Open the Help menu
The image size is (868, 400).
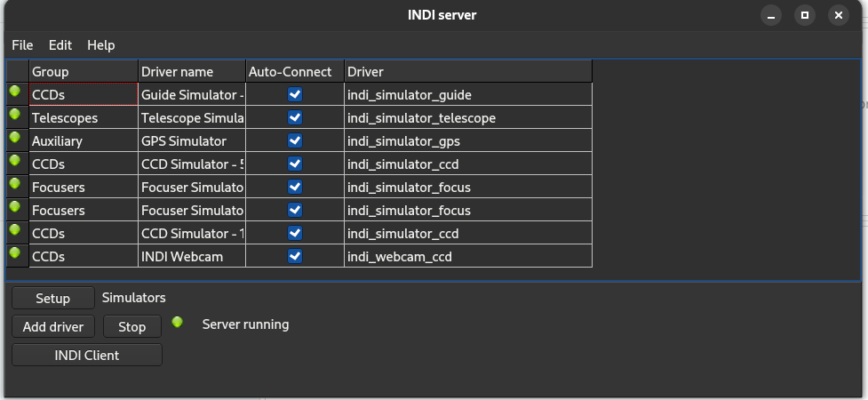(100, 45)
